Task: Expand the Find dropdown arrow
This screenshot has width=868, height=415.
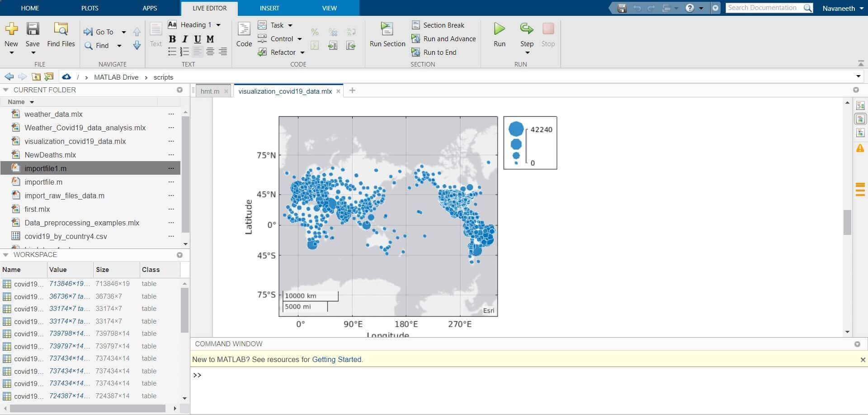Action: [119, 46]
